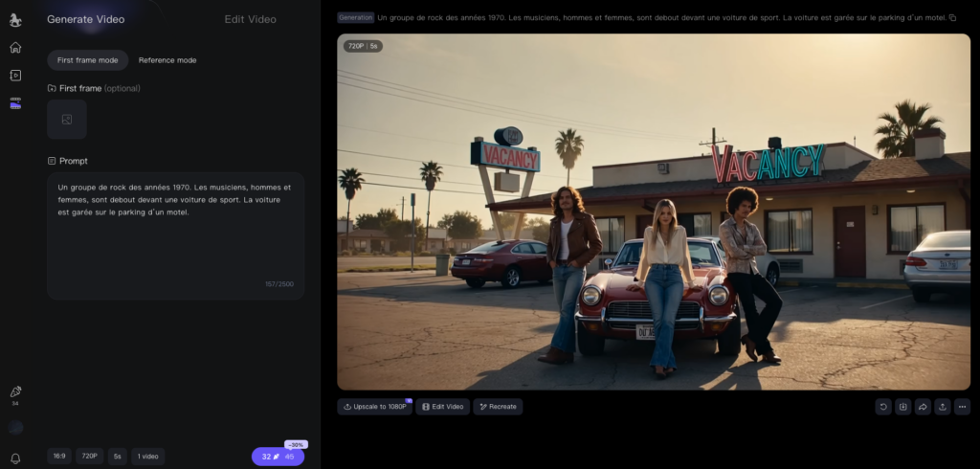Change the 720P resolution setting
This screenshot has height=469, width=980.
(89, 457)
